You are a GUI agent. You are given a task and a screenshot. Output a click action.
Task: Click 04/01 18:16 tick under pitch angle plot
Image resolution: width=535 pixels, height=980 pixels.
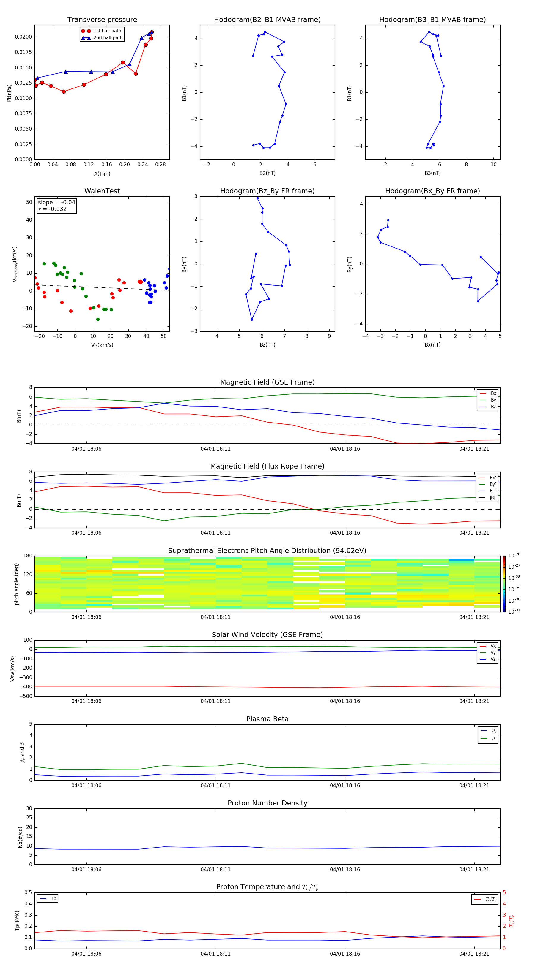tap(344, 617)
